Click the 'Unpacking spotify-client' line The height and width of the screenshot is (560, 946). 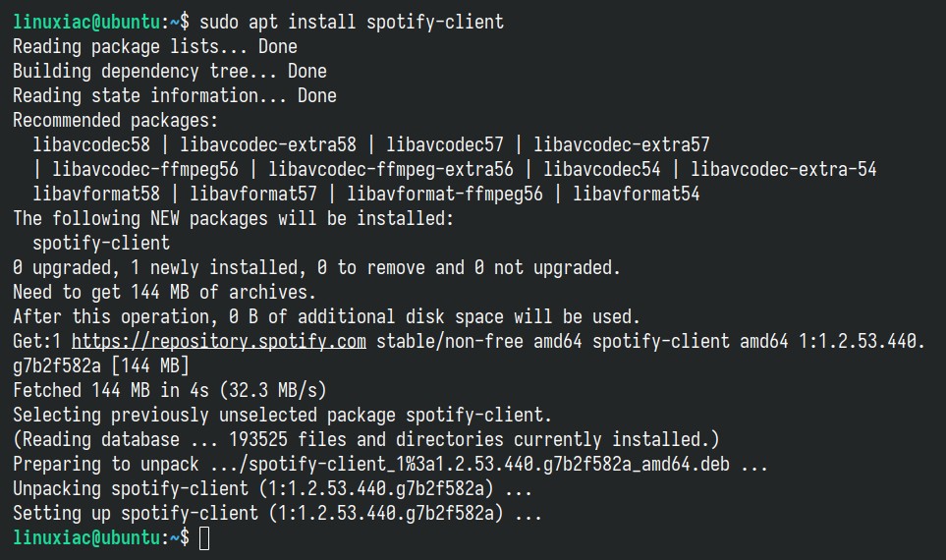(x=272, y=489)
